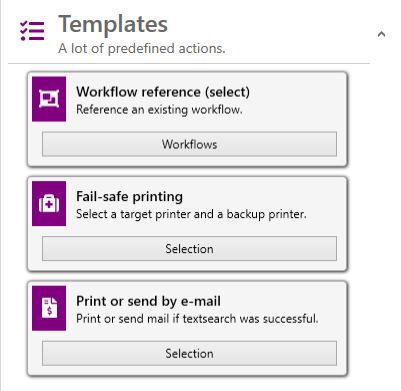Screen dimensions: 401x391
Task: Click Selection under Fail-safe printing
Action: (x=189, y=249)
